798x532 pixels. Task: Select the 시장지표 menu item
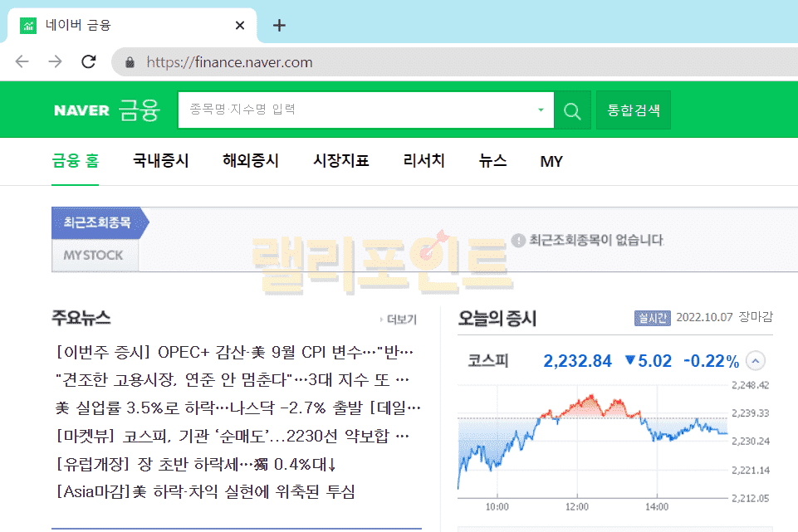(341, 161)
